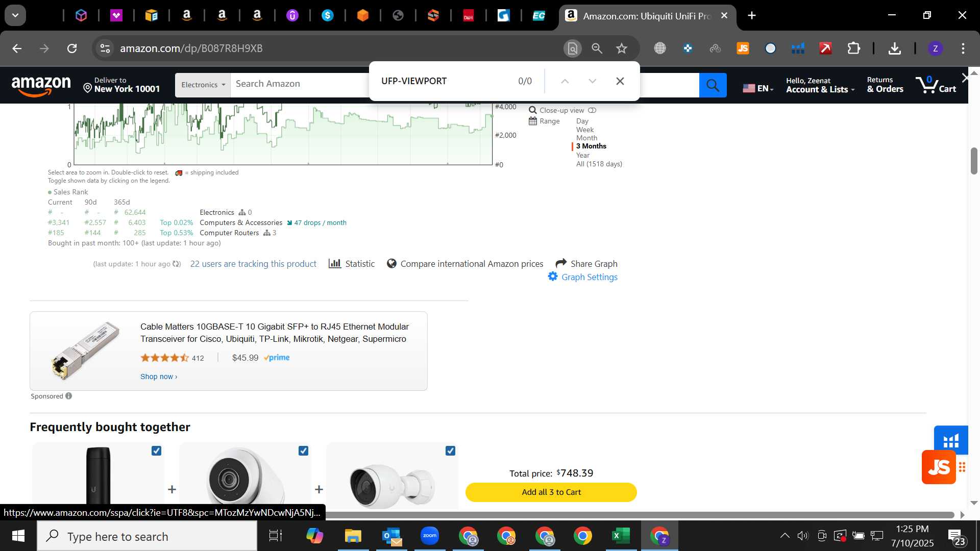Screen dimensions: 980x551
Task: Uncheck the dome camera item checkbox
Action: click(x=303, y=450)
